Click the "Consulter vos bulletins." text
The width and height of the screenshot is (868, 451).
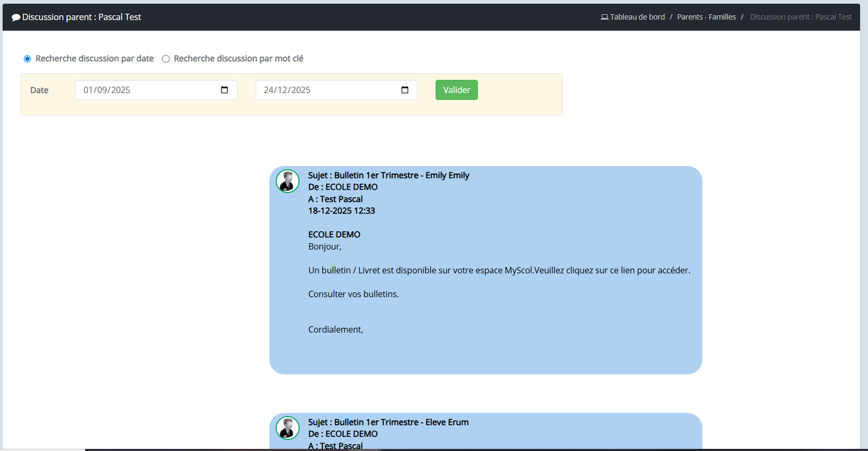[353, 294]
